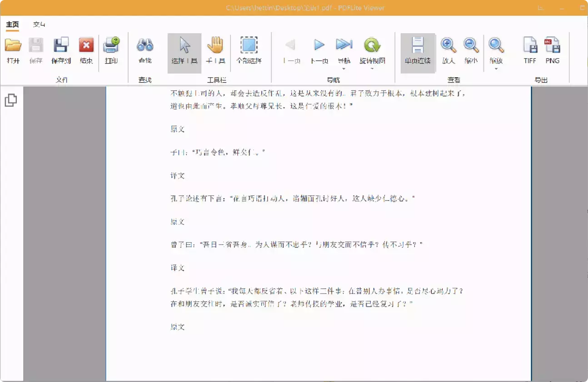588x382 pixels.
Task: Show the page thumbnails panel icon
Action: tap(10, 99)
